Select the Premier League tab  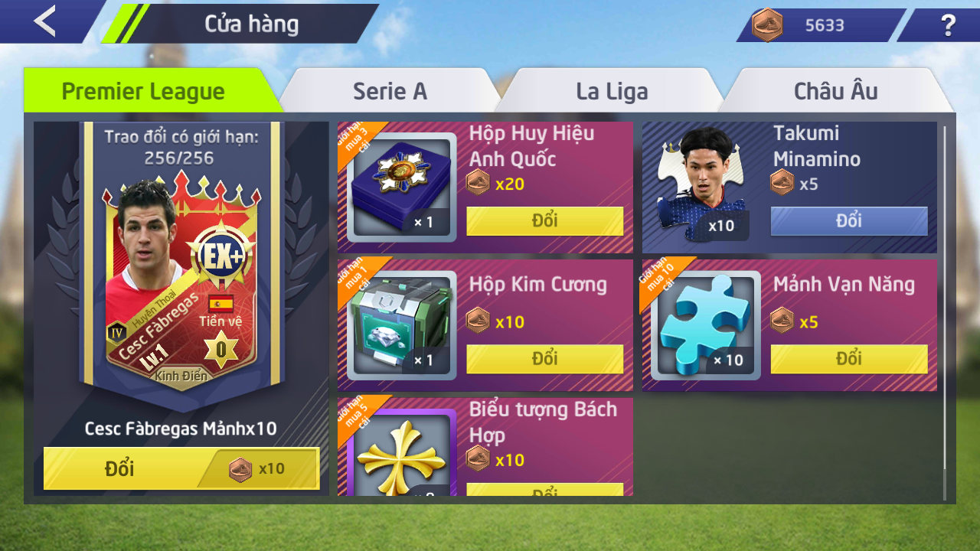pos(143,91)
